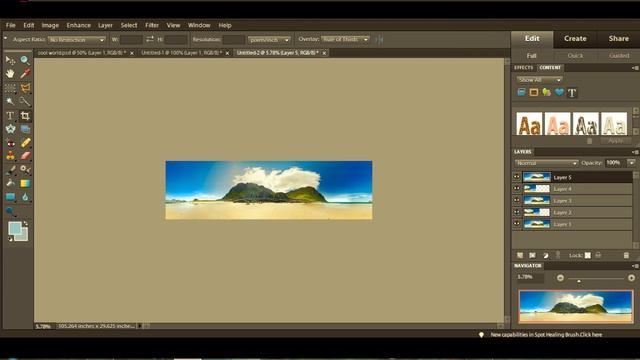This screenshot has width=640, height=360.
Task: Select the Spot Healing bandage tool
Action: (x=25, y=142)
